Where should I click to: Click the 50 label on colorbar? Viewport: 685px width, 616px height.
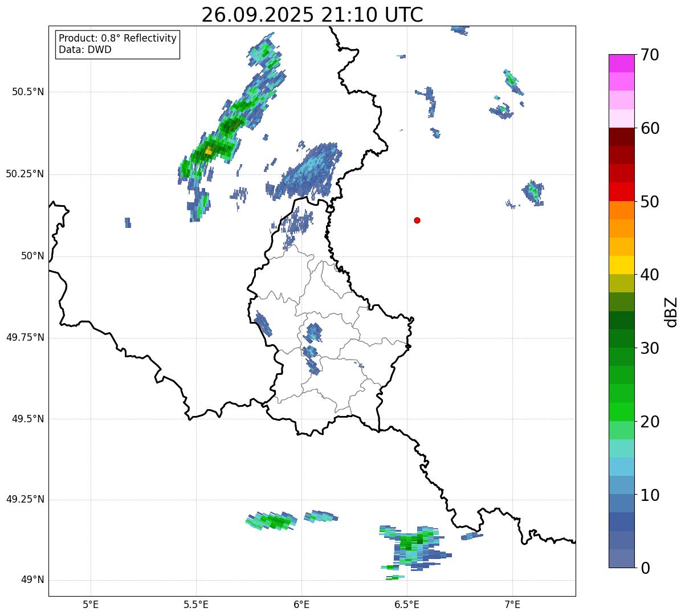[x=650, y=202]
